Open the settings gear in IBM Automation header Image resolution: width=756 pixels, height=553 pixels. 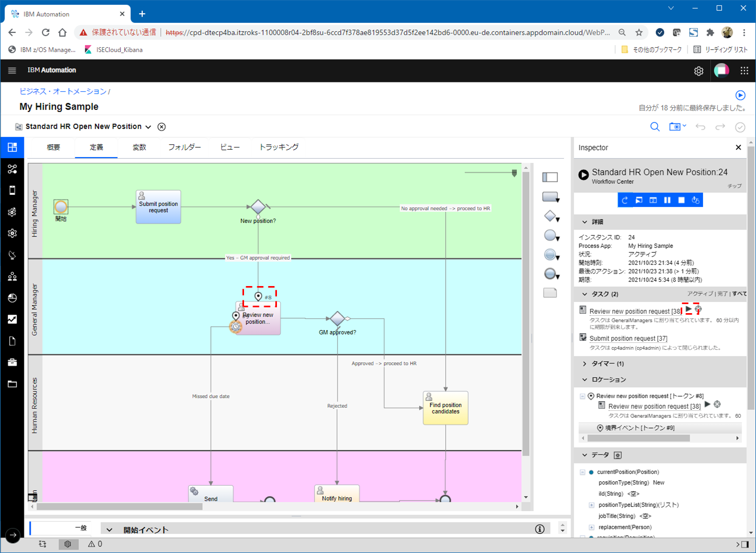(x=699, y=71)
